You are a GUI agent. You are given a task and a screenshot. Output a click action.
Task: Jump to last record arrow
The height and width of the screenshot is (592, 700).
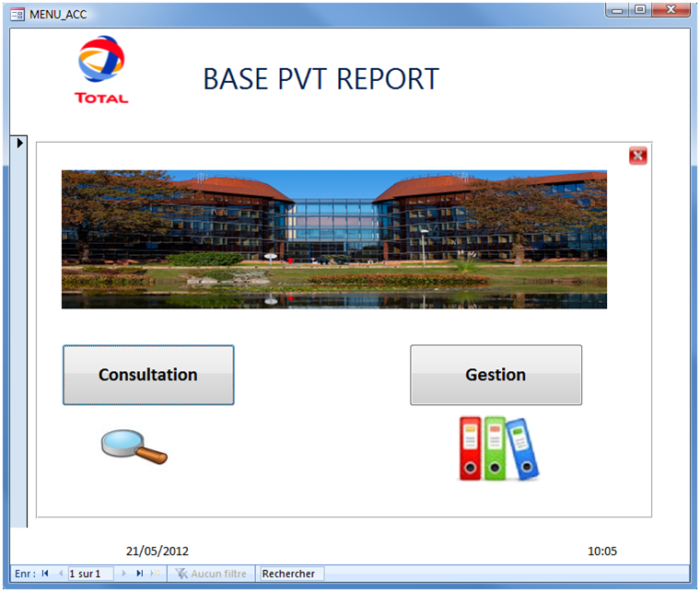(x=140, y=574)
